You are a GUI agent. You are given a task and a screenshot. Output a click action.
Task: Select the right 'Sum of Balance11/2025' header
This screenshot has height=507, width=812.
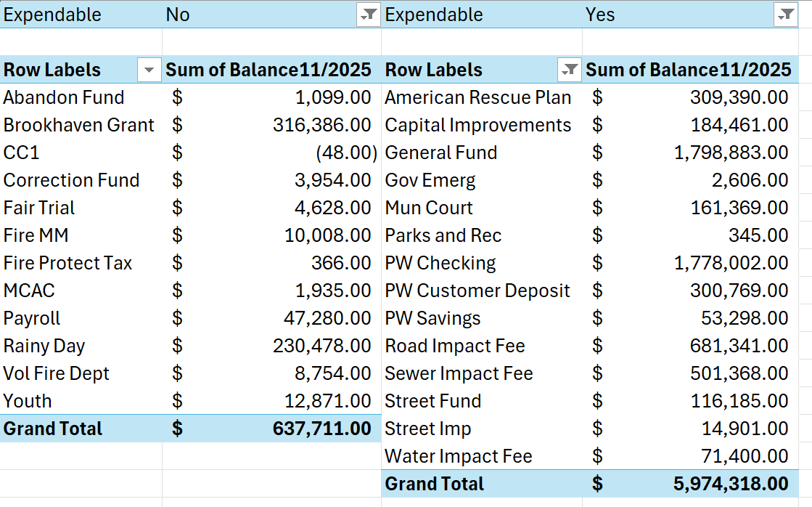pyautogui.click(x=688, y=70)
